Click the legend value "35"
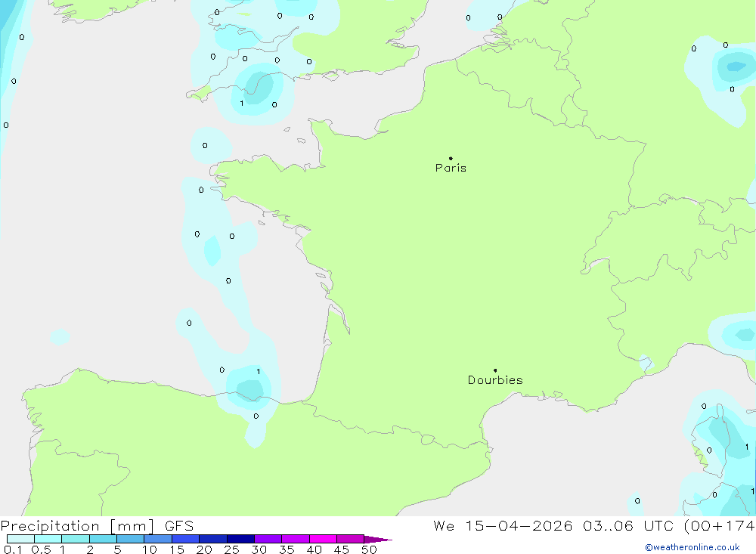Viewport: 756px width, 554px height. [287, 549]
